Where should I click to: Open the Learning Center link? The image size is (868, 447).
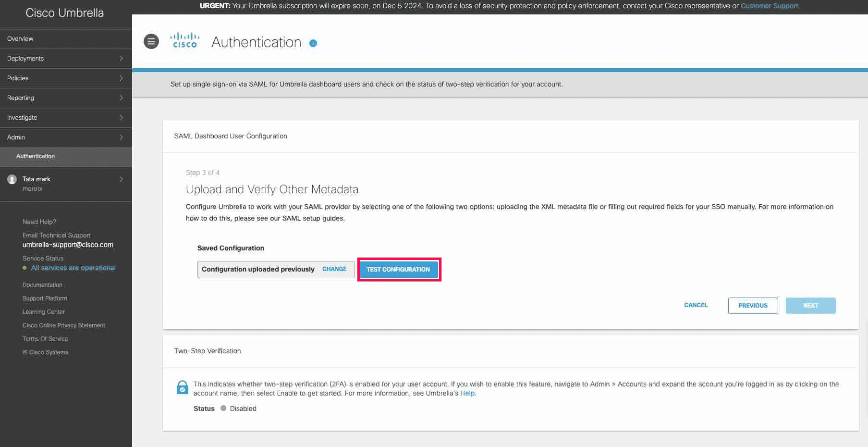point(44,312)
